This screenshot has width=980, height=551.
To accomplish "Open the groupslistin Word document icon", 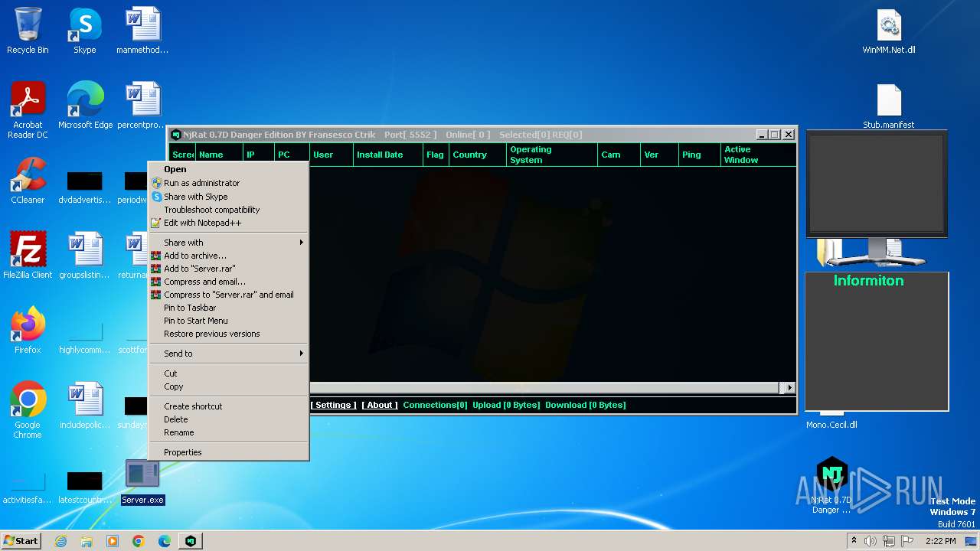I will point(85,256).
